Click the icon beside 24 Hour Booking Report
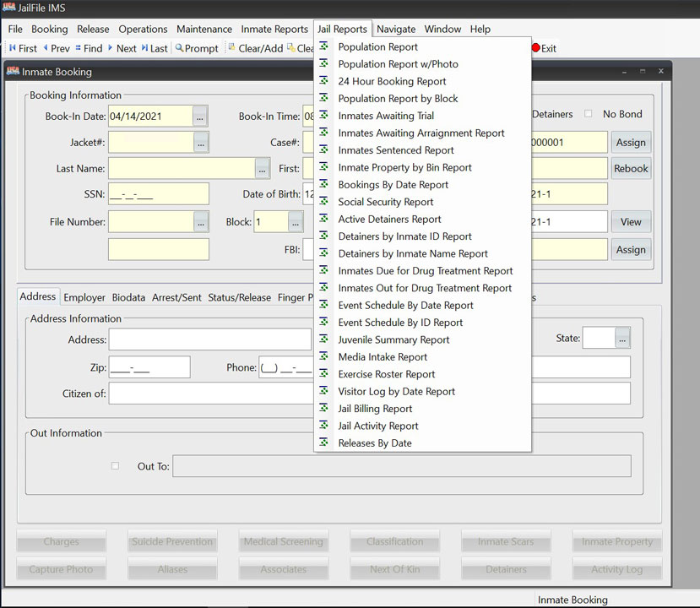 point(323,80)
